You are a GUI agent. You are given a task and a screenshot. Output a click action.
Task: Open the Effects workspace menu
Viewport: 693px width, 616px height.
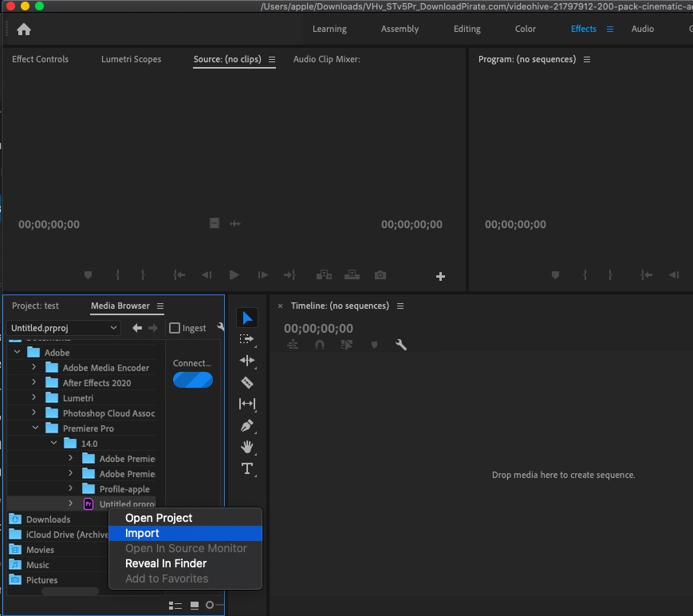[610, 30]
